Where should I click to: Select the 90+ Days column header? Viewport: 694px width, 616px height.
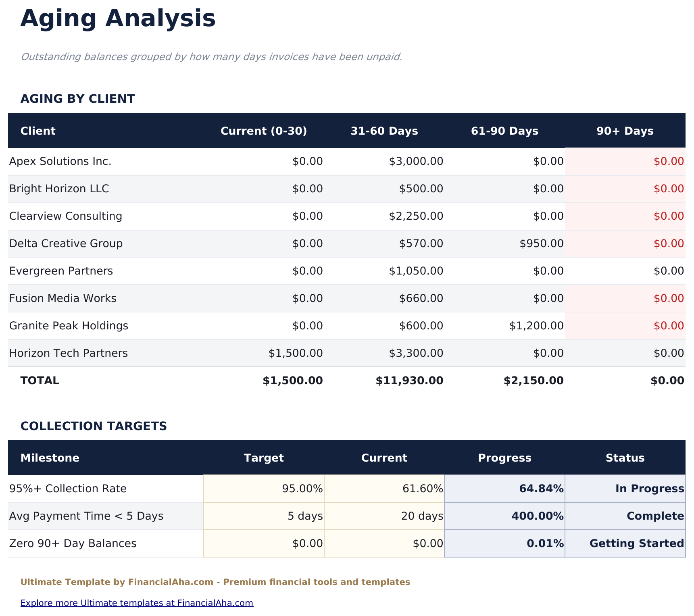point(625,131)
